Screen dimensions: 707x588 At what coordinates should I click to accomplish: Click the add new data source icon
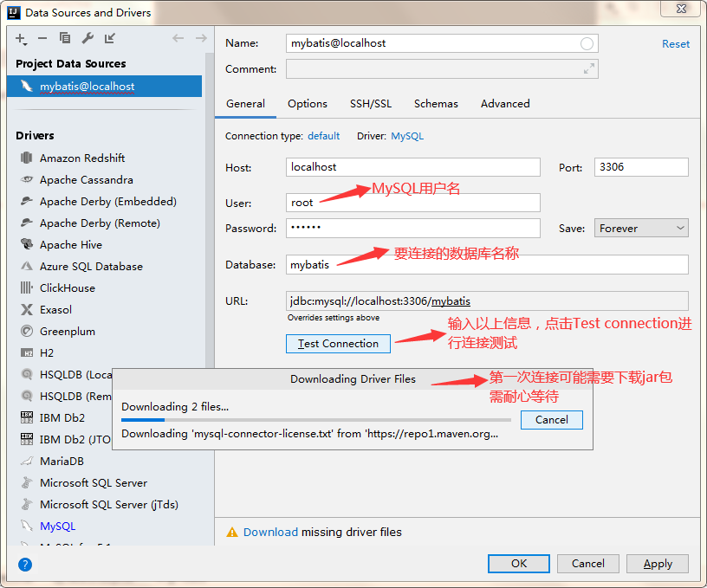click(19, 38)
